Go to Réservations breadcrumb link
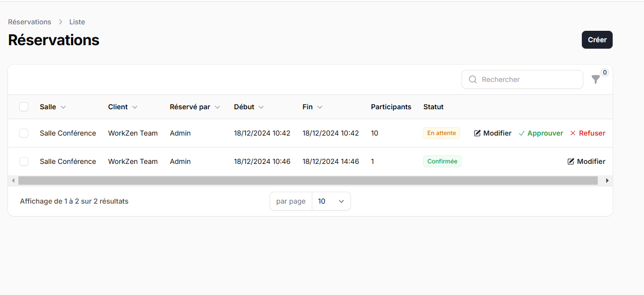Image resolution: width=644 pixels, height=295 pixels. click(x=29, y=22)
